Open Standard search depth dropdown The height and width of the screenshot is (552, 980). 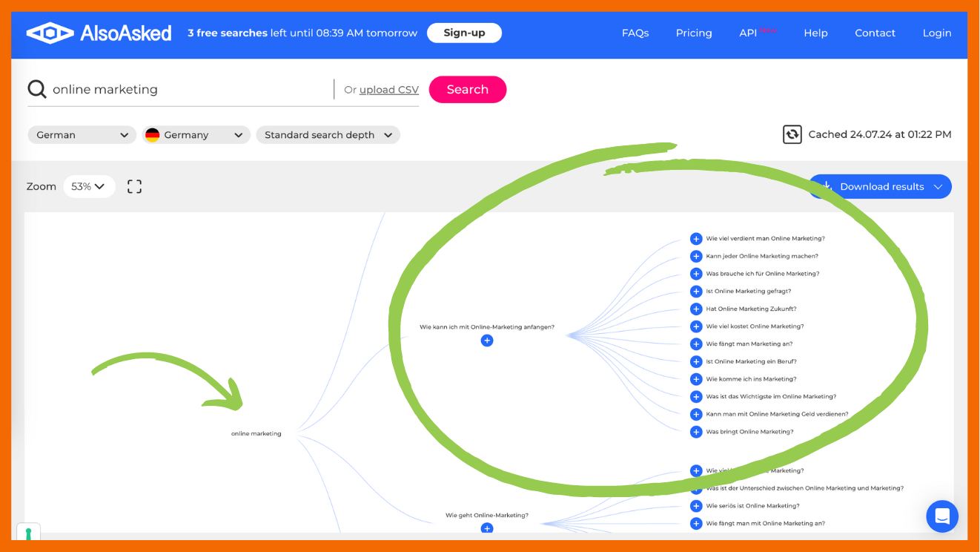pyautogui.click(x=328, y=135)
